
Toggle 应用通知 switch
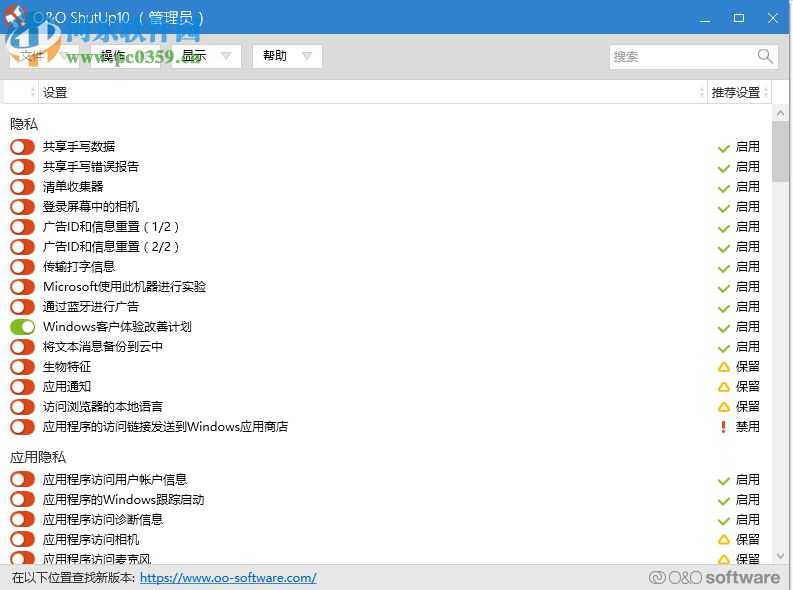coord(22,387)
